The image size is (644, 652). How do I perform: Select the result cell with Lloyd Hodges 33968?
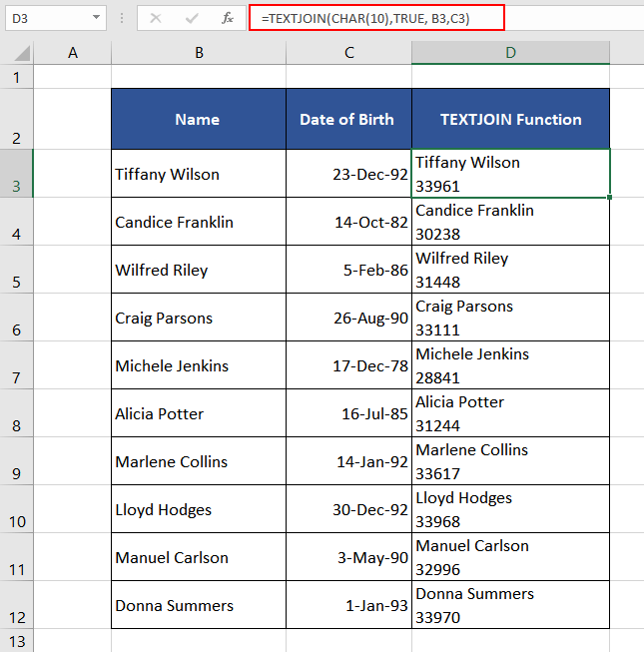click(x=510, y=509)
